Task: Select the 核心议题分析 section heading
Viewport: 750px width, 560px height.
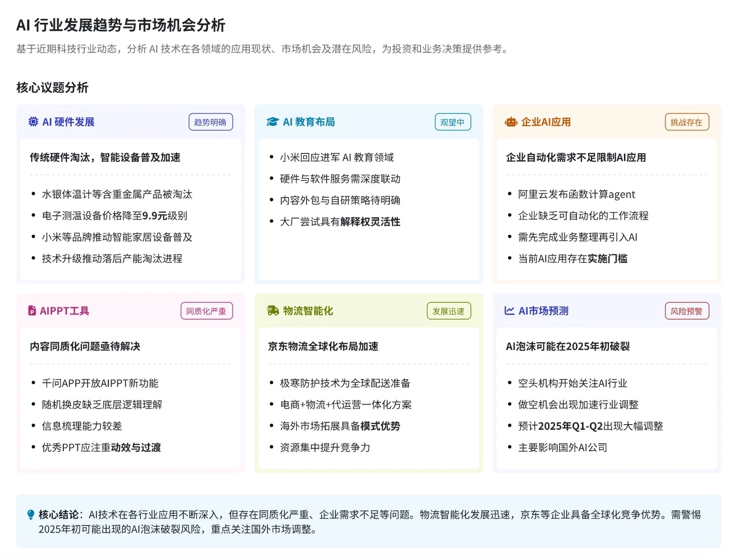Action: pos(52,87)
